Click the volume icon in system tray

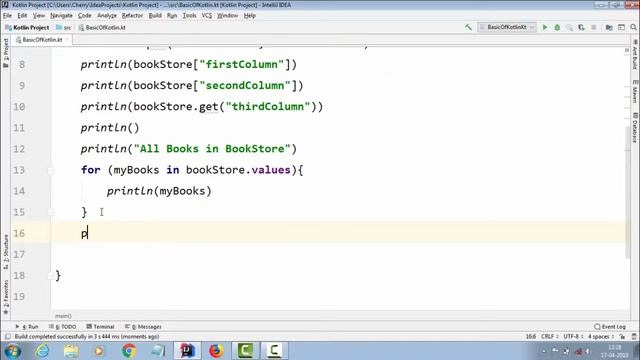point(588,351)
